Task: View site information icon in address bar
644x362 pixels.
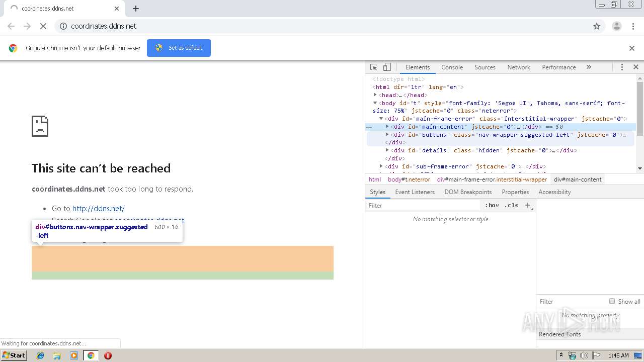Action: click(63, 26)
